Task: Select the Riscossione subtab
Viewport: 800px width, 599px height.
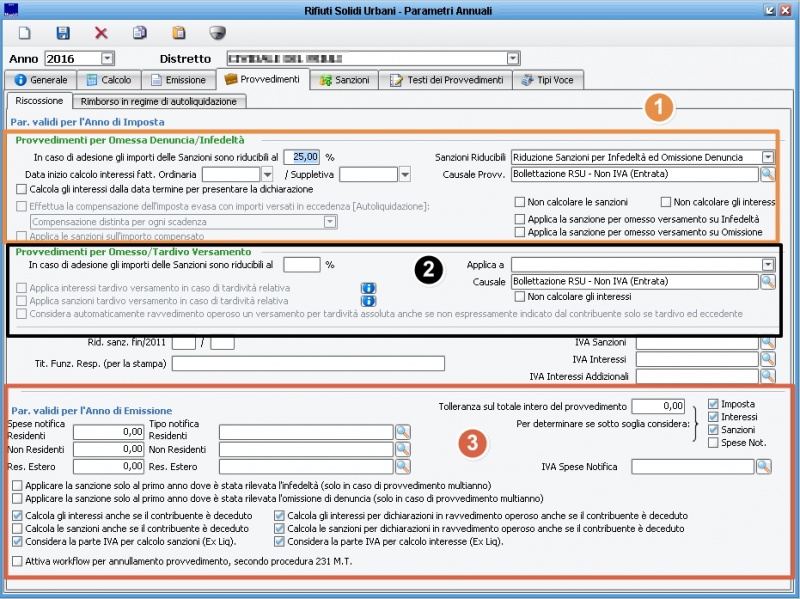Action: click(39, 101)
